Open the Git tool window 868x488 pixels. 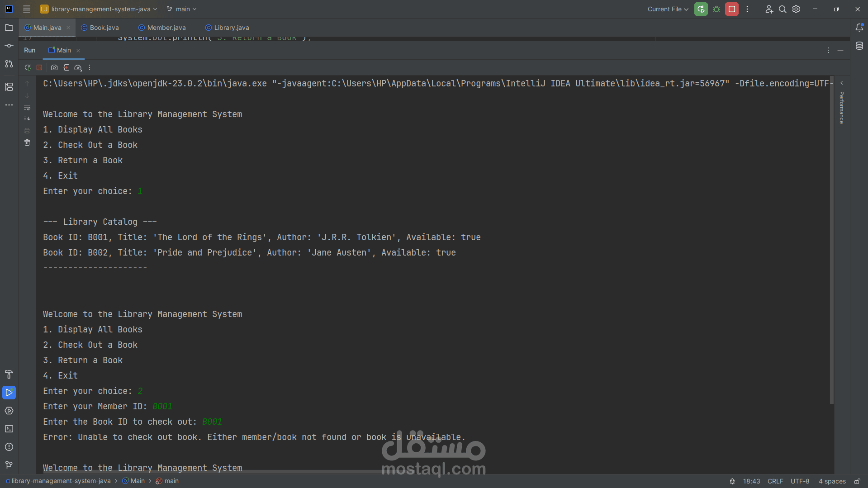[9, 465]
